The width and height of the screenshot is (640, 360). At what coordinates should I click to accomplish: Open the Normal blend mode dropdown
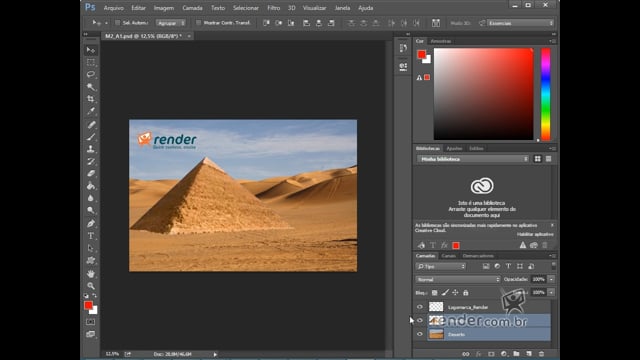458,280
